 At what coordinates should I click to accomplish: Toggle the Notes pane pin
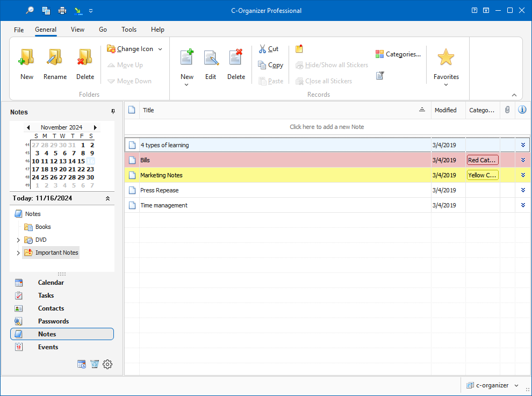(113, 111)
